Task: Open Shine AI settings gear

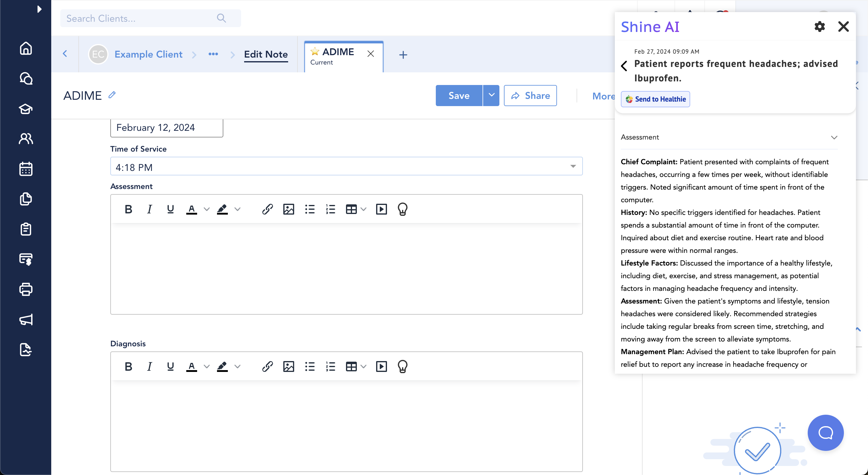Action: coord(819,27)
